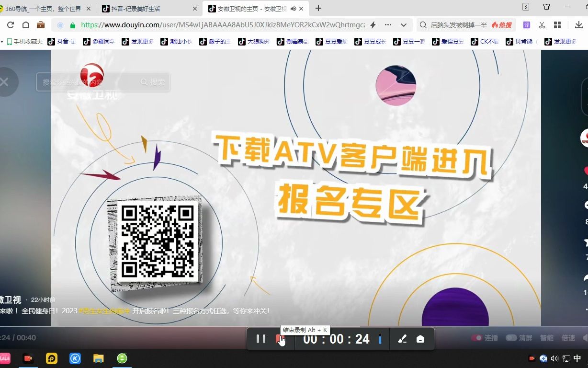Open the CK不躺 bookmark

coord(486,42)
